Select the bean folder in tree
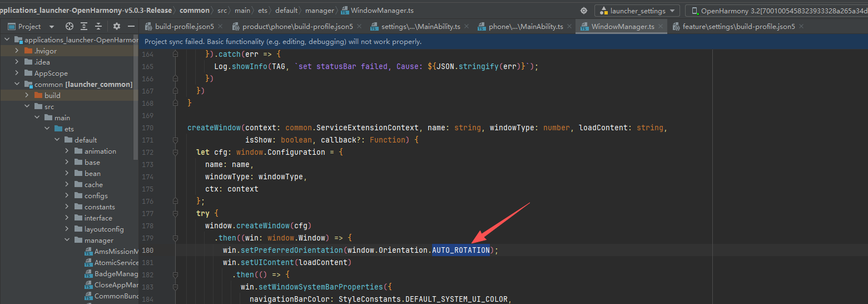Screen dimensions: 868x304 tap(92, 173)
